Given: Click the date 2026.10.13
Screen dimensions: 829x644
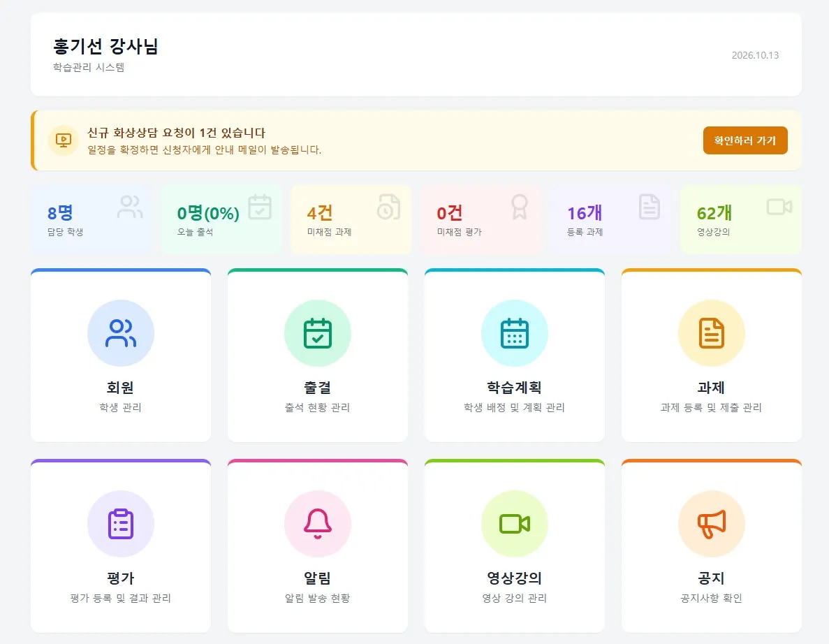Looking at the screenshot, I should (x=755, y=55).
